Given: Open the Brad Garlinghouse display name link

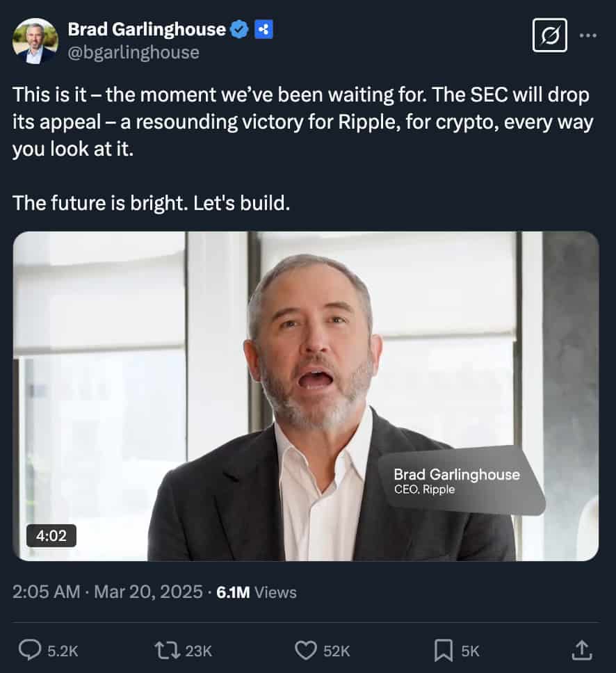Looking at the screenshot, I should (x=147, y=29).
